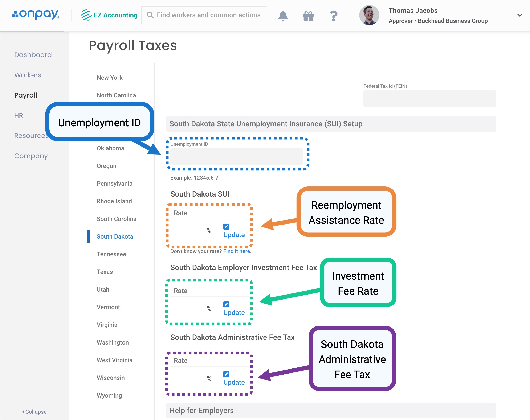The image size is (530, 420).
Task: Expand the user account dropdown chevron
Action: click(520, 15)
